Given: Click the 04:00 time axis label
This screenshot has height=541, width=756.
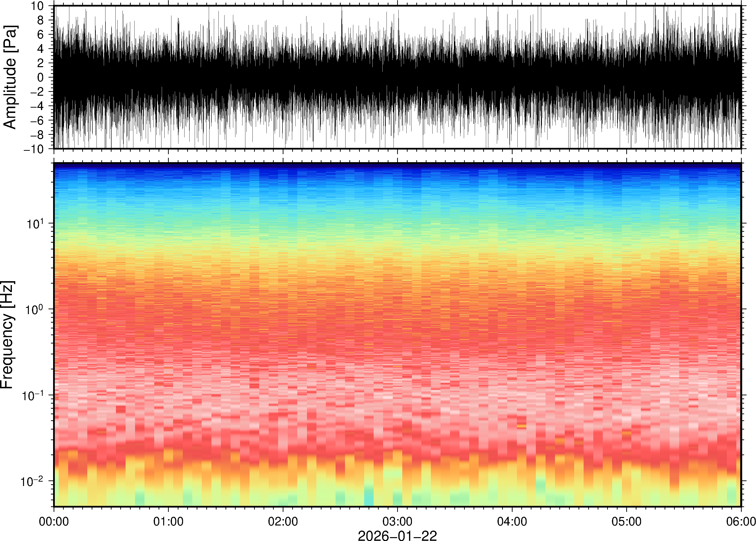Looking at the screenshot, I should tap(512, 521).
